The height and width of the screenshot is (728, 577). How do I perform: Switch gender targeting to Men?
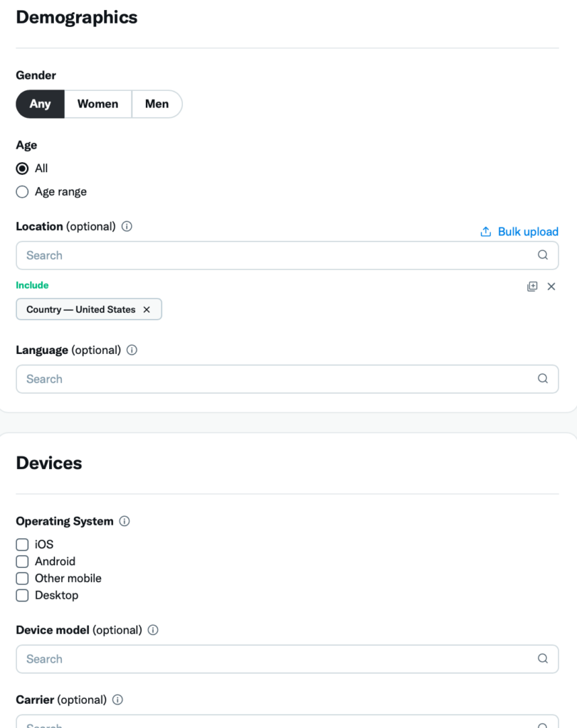[x=157, y=104]
